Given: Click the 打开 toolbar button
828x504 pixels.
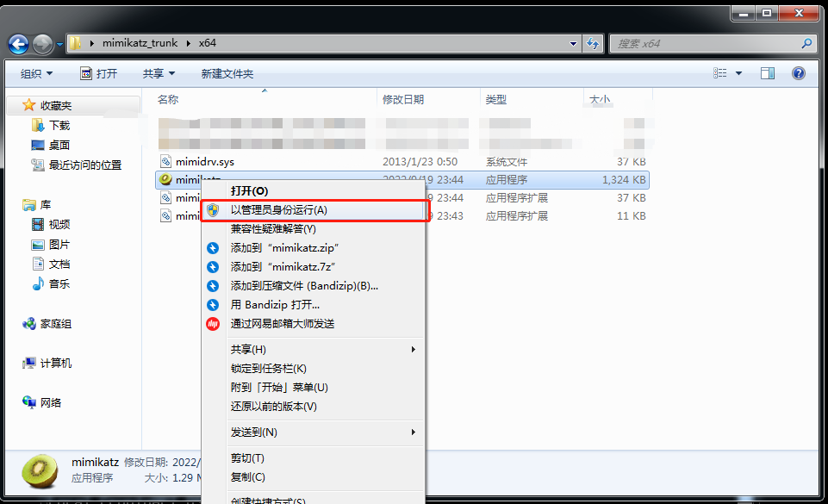Looking at the screenshot, I should (x=99, y=73).
